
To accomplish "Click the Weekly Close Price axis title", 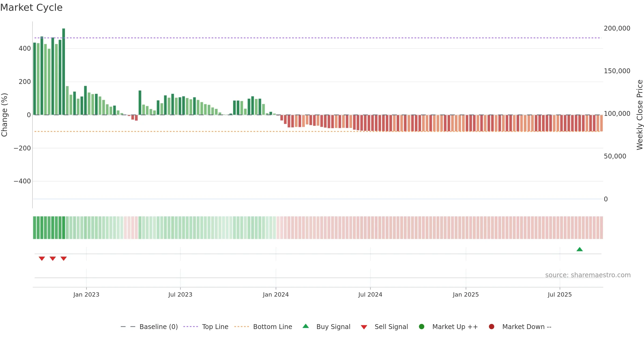I will (640, 115).
